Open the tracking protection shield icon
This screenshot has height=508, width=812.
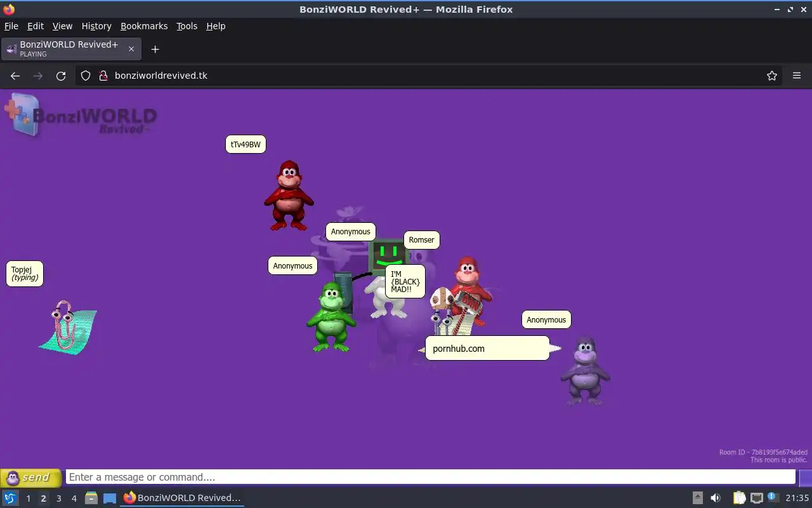[86, 76]
